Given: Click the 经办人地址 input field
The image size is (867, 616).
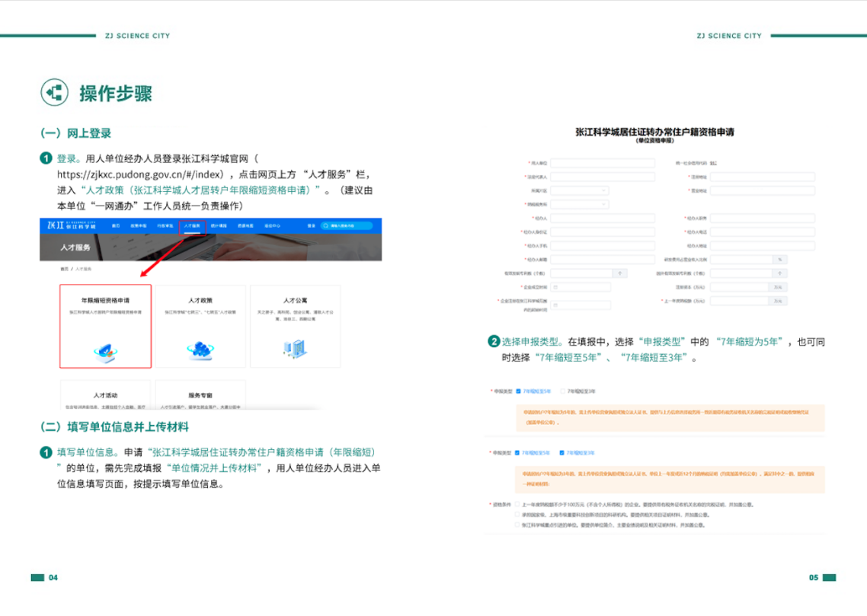Looking at the screenshot, I should click(763, 246).
